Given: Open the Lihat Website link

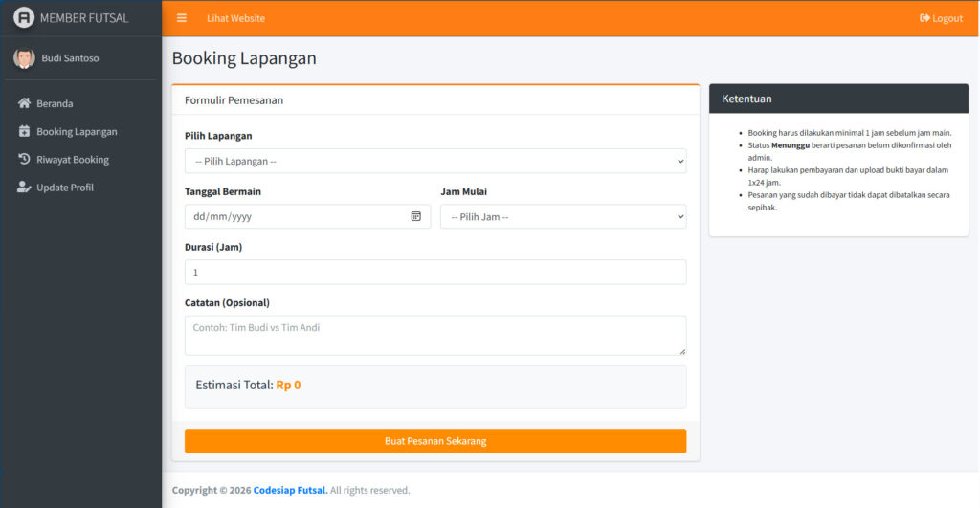Looking at the screenshot, I should click(x=235, y=18).
